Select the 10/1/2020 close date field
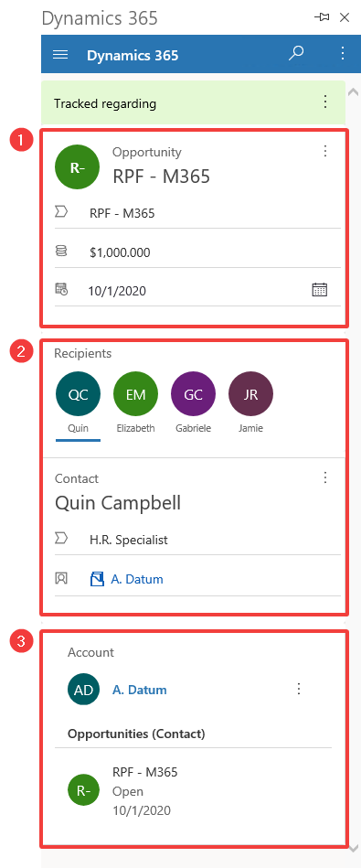 (198, 291)
